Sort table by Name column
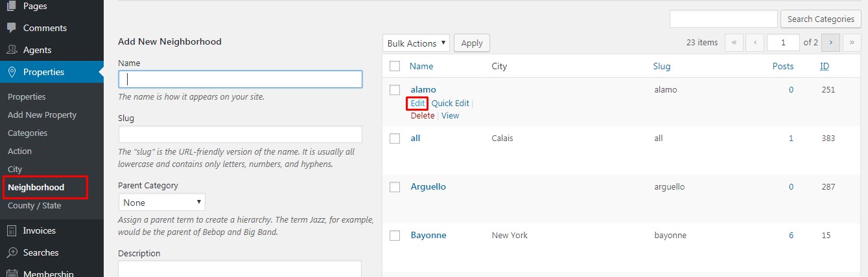Viewport: 868px width, 277px height. pyautogui.click(x=421, y=66)
